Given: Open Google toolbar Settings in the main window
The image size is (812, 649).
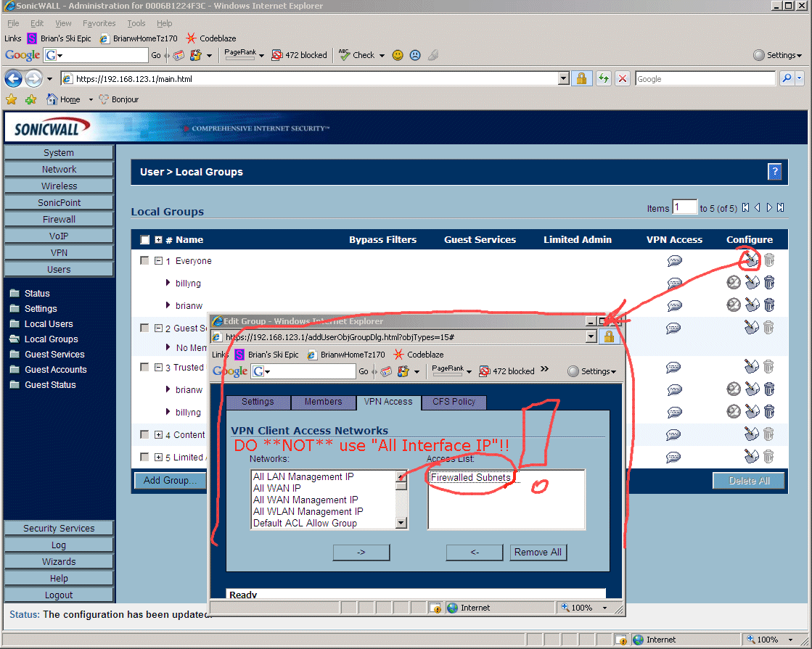Looking at the screenshot, I should pos(777,55).
